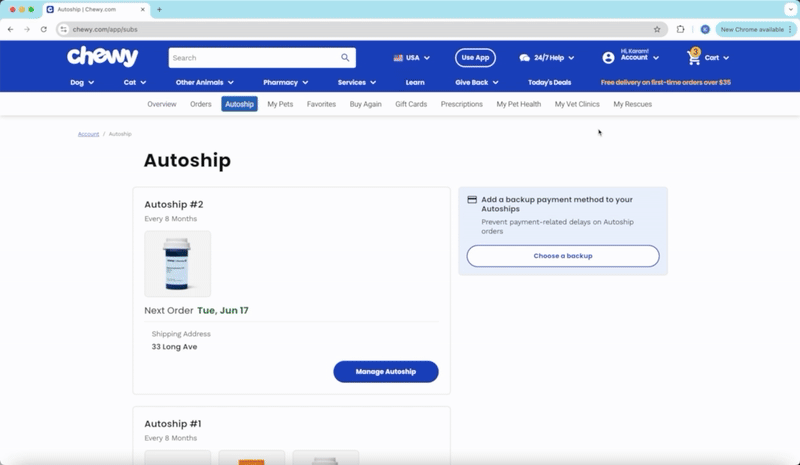Screen dimensions: 800x465
Task: Open the tab search dropdown arrow
Action: tap(790, 9)
